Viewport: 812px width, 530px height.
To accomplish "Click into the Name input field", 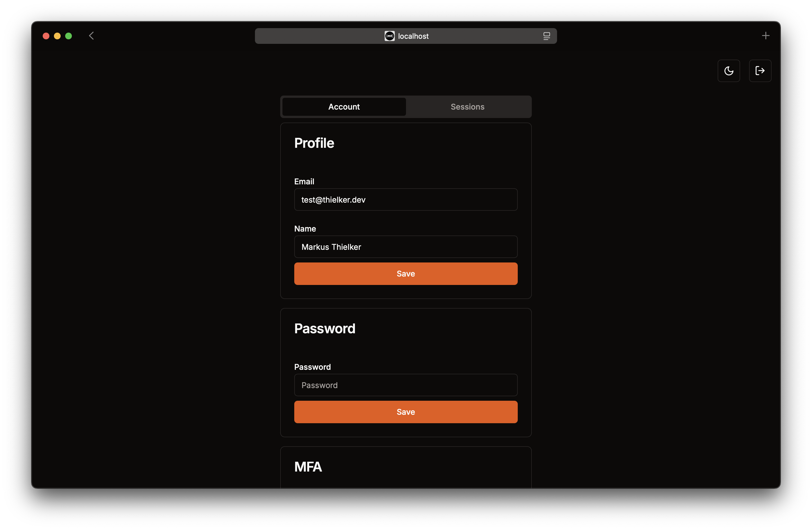I will coord(406,246).
